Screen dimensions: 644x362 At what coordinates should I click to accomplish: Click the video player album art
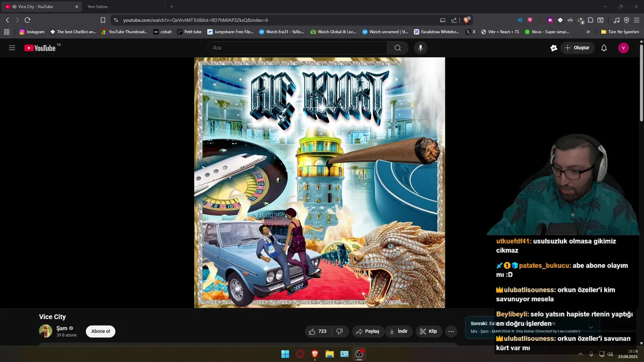[319, 183]
